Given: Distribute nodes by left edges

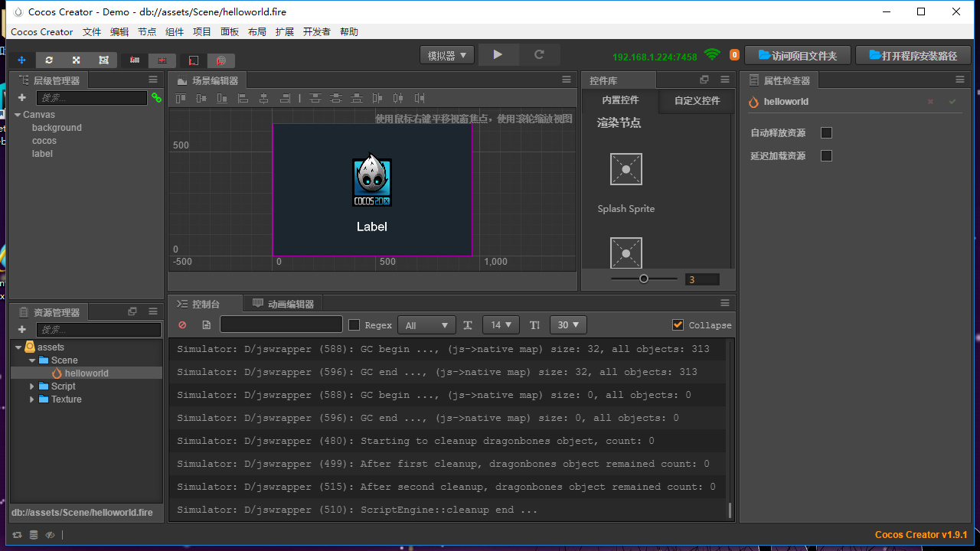Looking at the screenshot, I should pyautogui.click(x=377, y=98).
